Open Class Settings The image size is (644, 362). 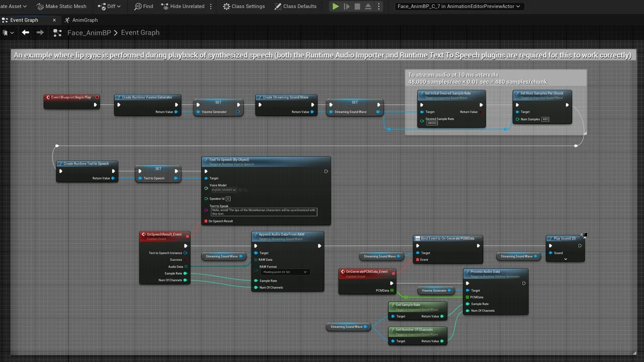[244, 7]
